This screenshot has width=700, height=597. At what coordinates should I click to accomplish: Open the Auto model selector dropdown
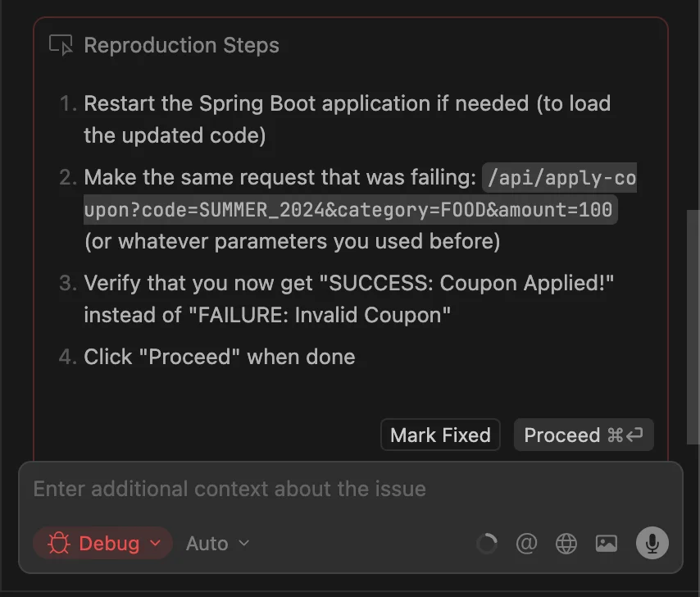click(216, 543)
